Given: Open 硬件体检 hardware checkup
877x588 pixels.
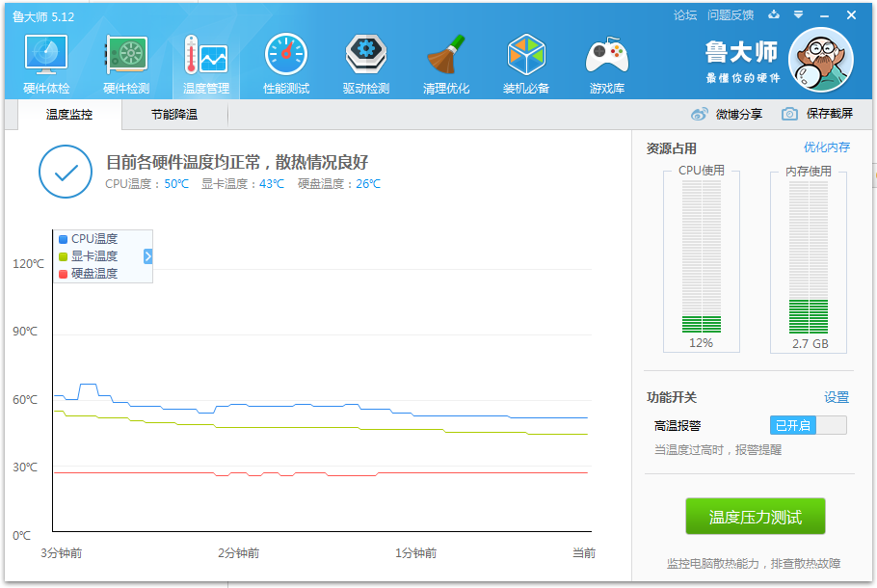Looking at the screenshot, I should [46, 64].
